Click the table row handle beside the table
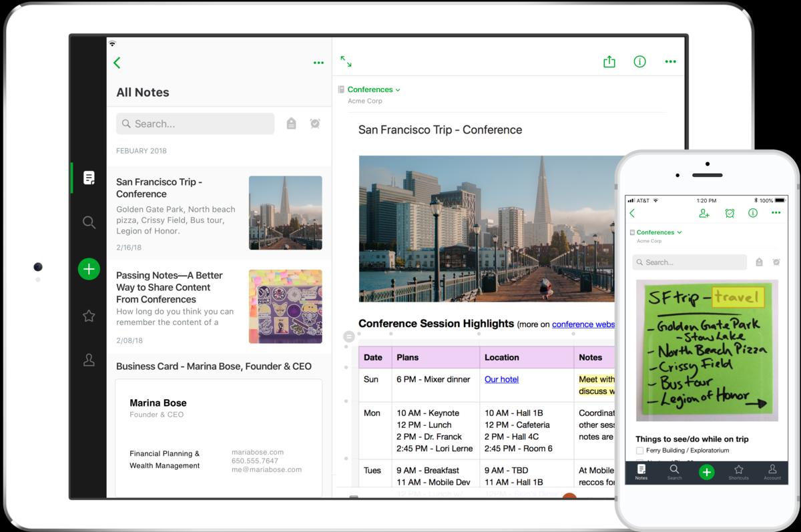 [x=348, y=336]
